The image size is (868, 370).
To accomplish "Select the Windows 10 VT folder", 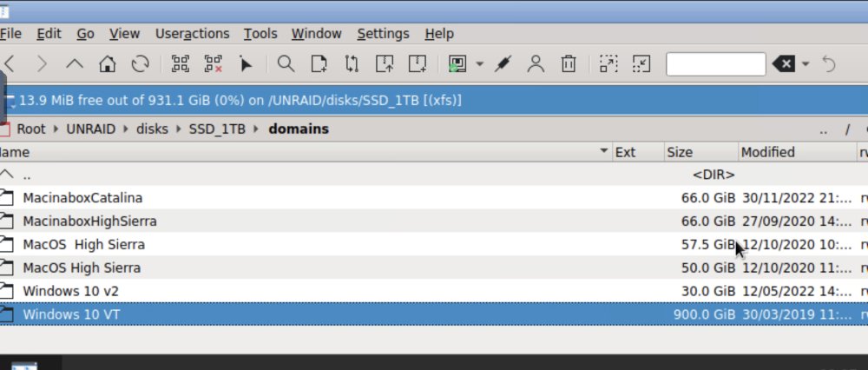I will pos(434,314).
